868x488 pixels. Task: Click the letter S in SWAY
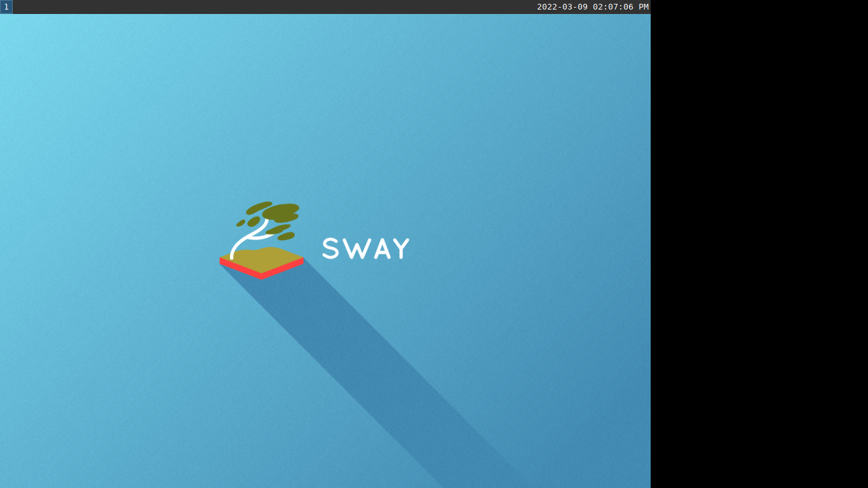pos(330,248)
